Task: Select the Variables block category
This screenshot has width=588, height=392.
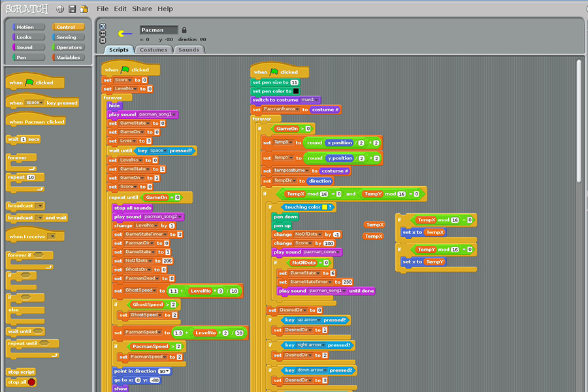Action: click(68, 57)
